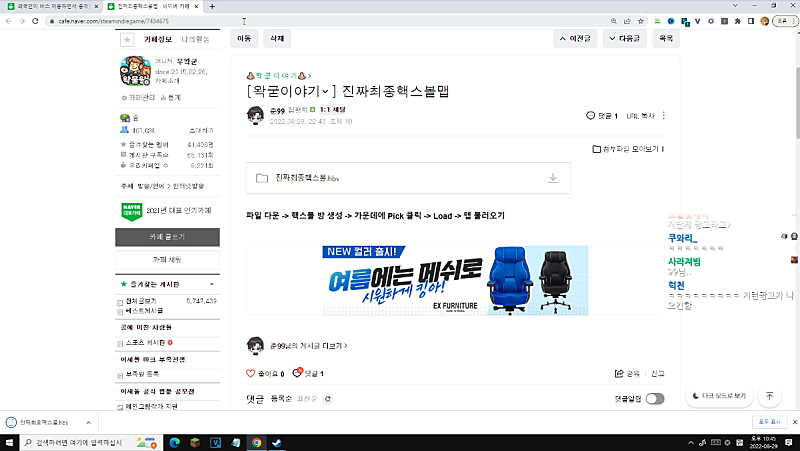Click the heart 좋아요 like icon
Image resolution: width=800 pixels, height=451 pixels.
251,374
